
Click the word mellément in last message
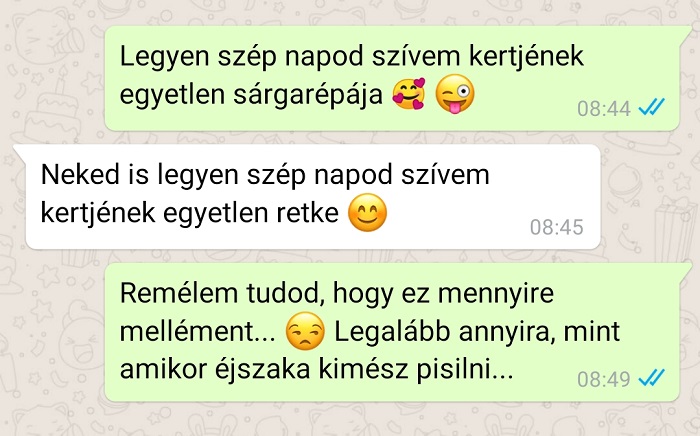click(198, 332)
